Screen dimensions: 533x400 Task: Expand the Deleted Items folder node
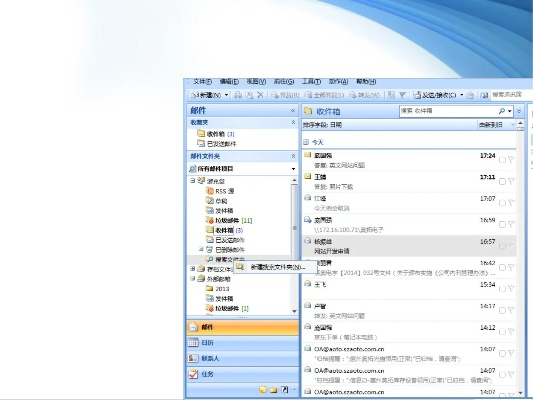tap(201, 249)
